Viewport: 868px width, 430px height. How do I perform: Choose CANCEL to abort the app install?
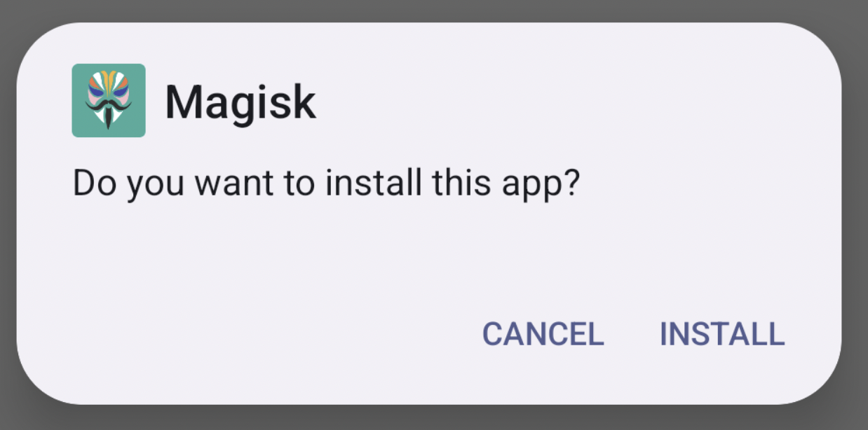click(543, 334)
